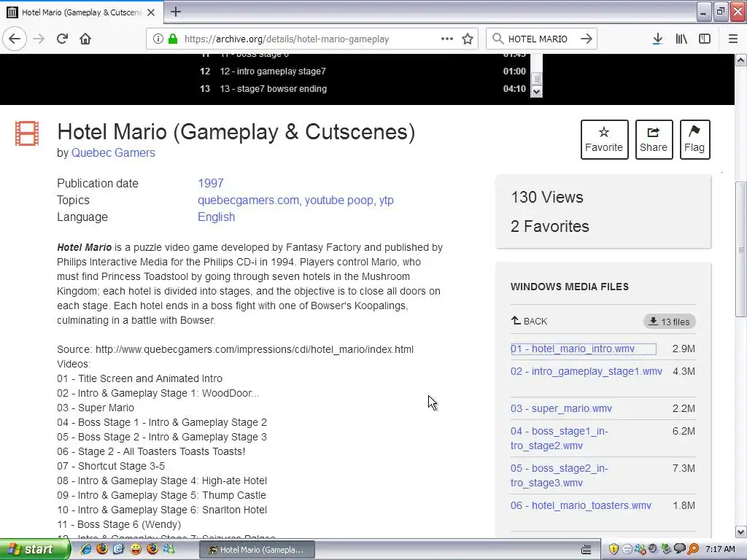The image size is (747, 560).
Task: Close the Hotel Mario tab
Action: pos(151,12)
